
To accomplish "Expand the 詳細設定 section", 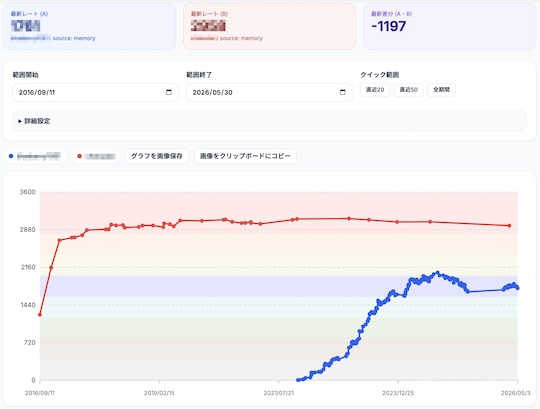I will point(269,121).
